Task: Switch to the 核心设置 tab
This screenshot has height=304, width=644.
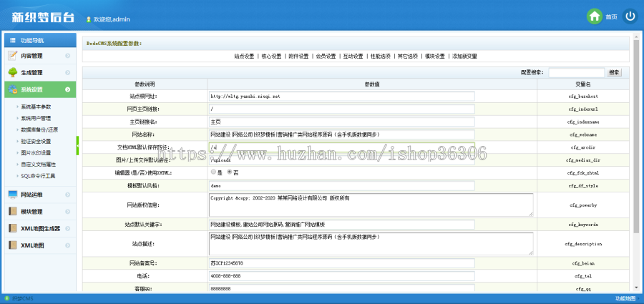Action: 271,56
